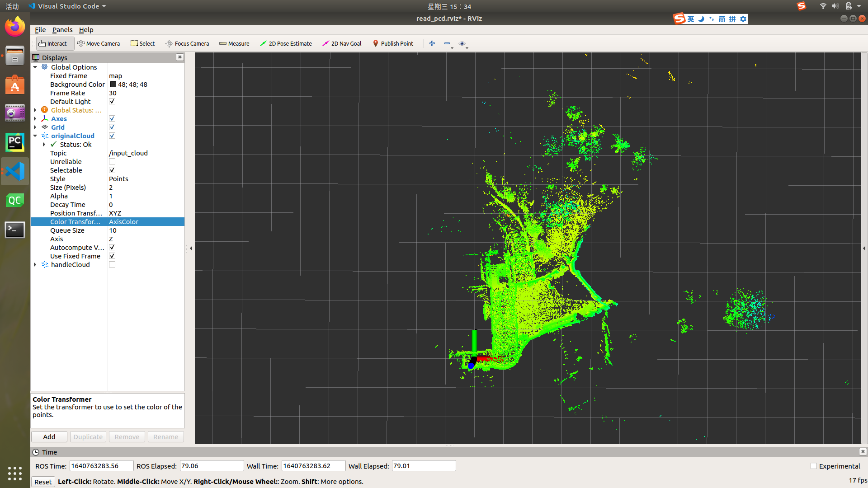
Task: Click the Add display button
Action: click(49, 437)
